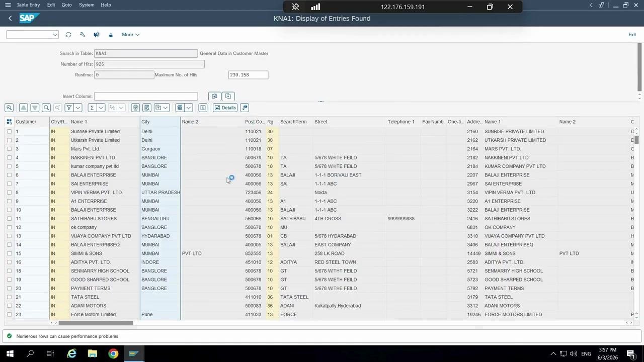Tick the checkbox for VIPIN VERMA PVT. LTD.
Image resolution: width=644 pixels, height=362 pixels.
tap(9, 193)
